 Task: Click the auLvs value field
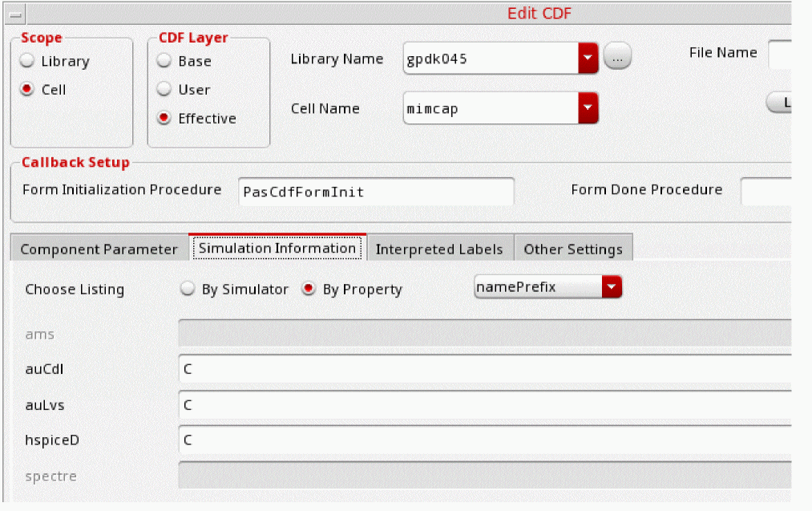point(485,405)
